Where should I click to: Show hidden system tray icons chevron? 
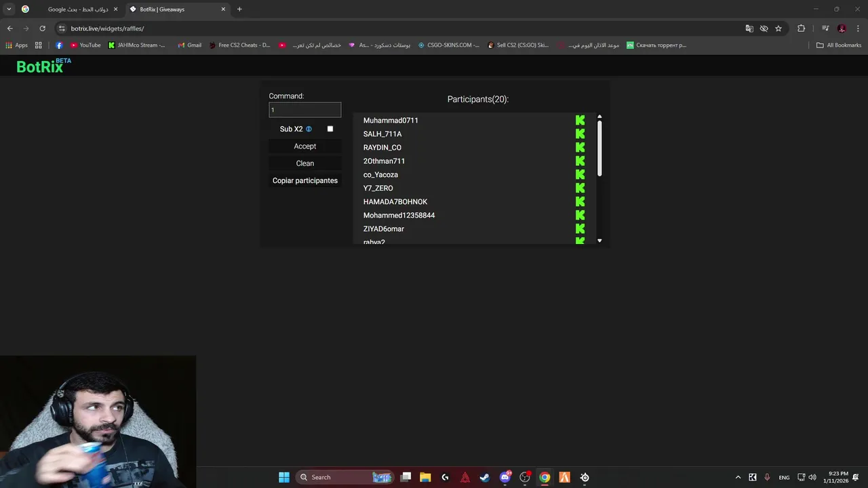point(738,477)
